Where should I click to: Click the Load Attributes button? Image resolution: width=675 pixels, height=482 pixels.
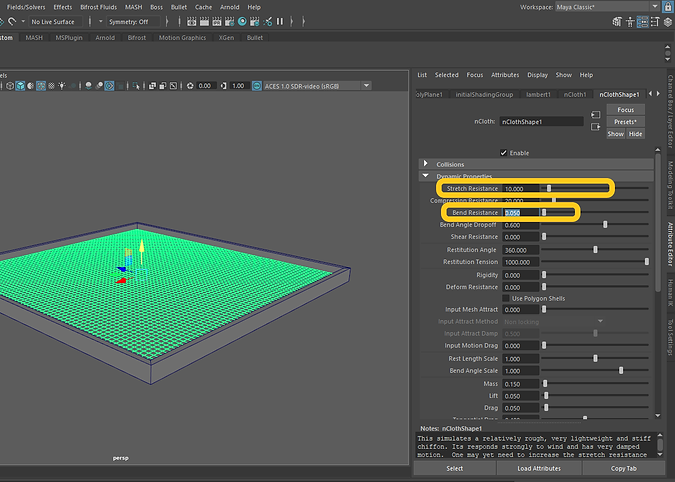(539, 468)
